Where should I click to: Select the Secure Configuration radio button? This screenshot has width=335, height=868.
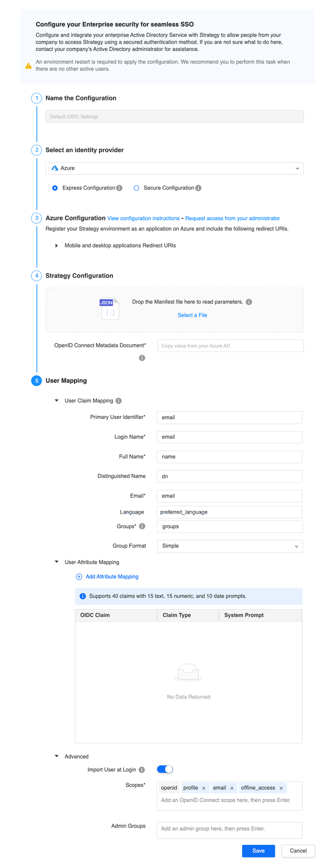tap(136, 188)
